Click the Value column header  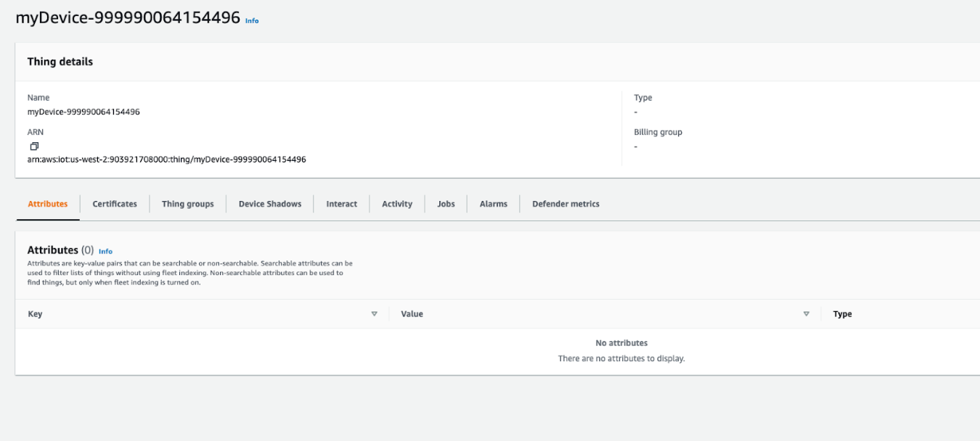[412, 314]
